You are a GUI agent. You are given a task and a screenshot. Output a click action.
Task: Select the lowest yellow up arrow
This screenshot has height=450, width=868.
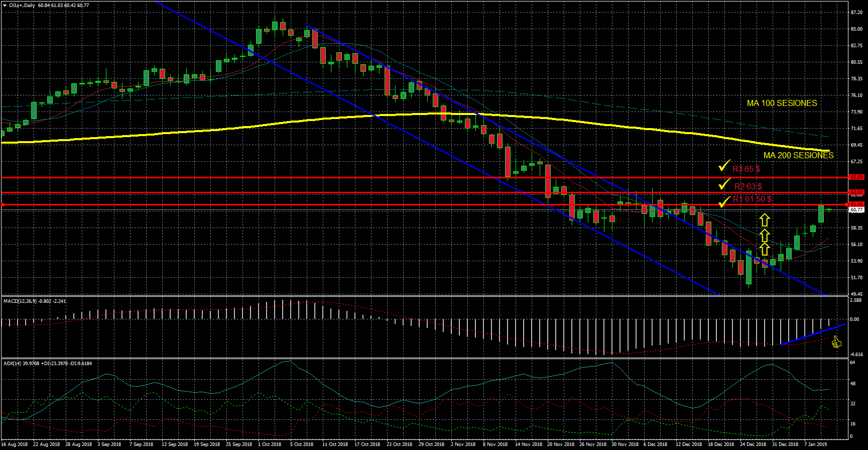pyautogui.click(x=764, y=249)
